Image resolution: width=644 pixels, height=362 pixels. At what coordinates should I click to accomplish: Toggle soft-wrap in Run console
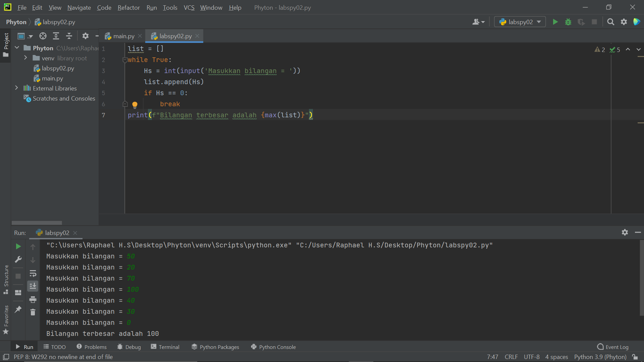pyautogui.click(x=33, y=273)
